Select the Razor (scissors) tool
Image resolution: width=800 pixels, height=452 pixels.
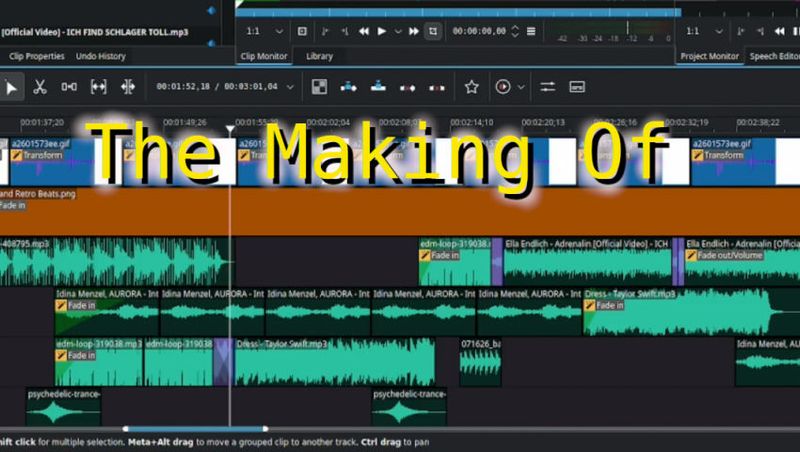point(40,87)
